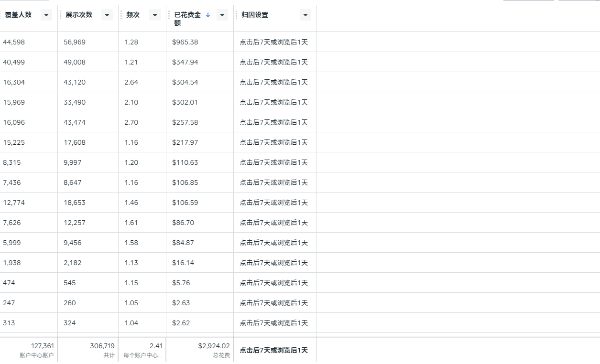Click the drag handle of 频次 column

pyautogui.click(x=121, y=15)
